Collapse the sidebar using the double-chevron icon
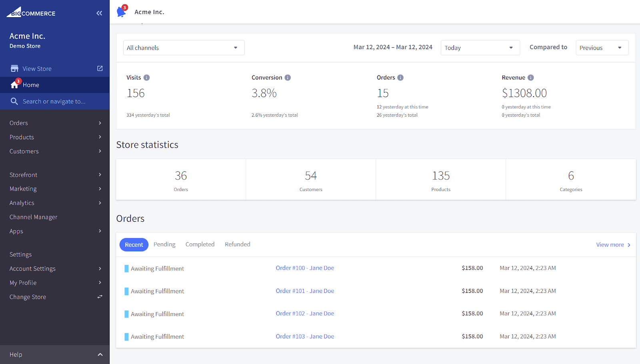This screenshot has height=364, width=640. click(x=99, y=13)
